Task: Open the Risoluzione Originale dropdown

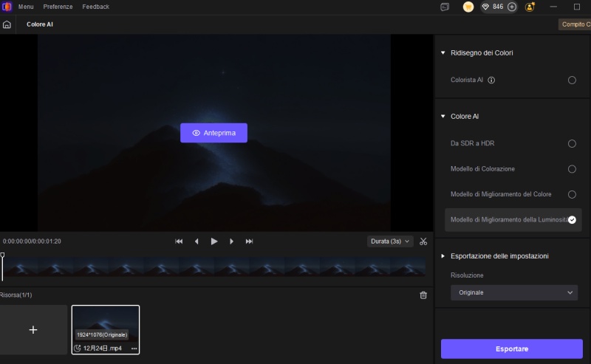Action: (514, 293)
